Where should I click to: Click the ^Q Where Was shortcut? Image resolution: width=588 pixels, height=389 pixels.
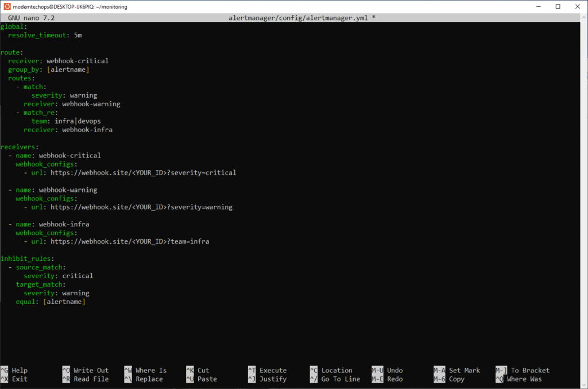coord(519,379)
